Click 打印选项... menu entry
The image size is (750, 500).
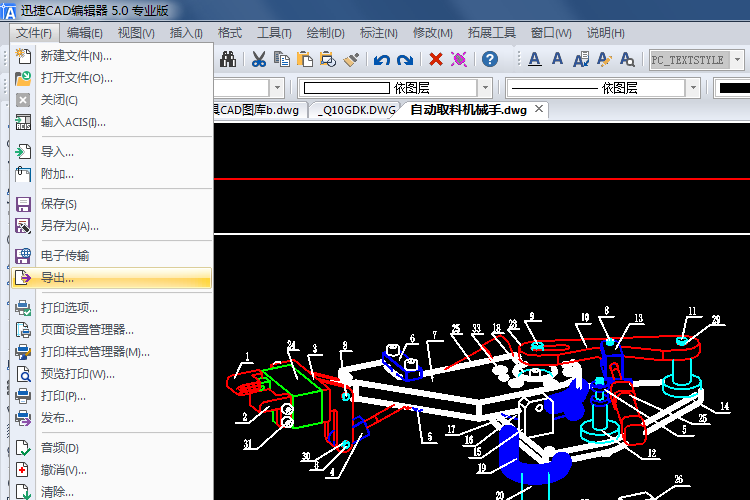click(69, 307)
